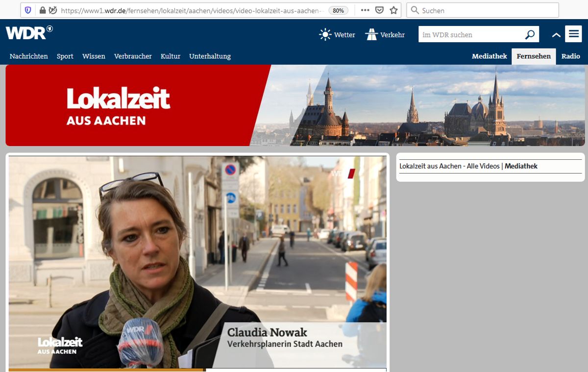Viewport: 588px width, 372px height.
Task: Focus the browser Suchen search box
Action: point(483,10)
